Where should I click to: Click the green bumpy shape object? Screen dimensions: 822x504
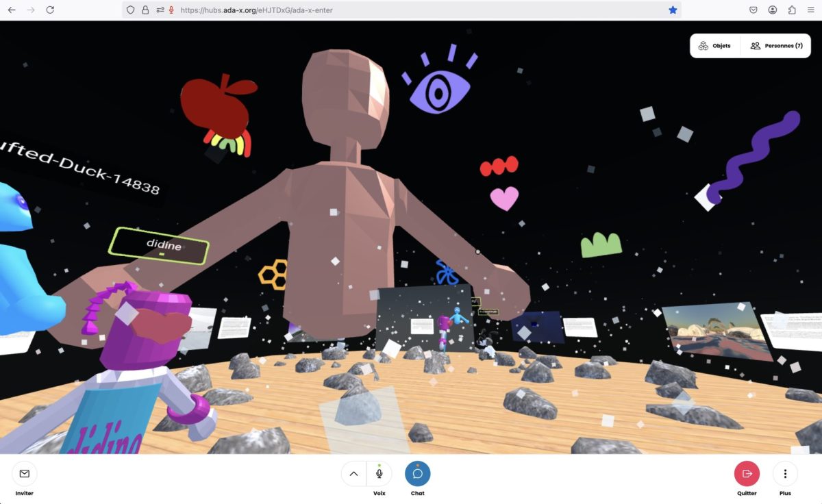(601, 244)
